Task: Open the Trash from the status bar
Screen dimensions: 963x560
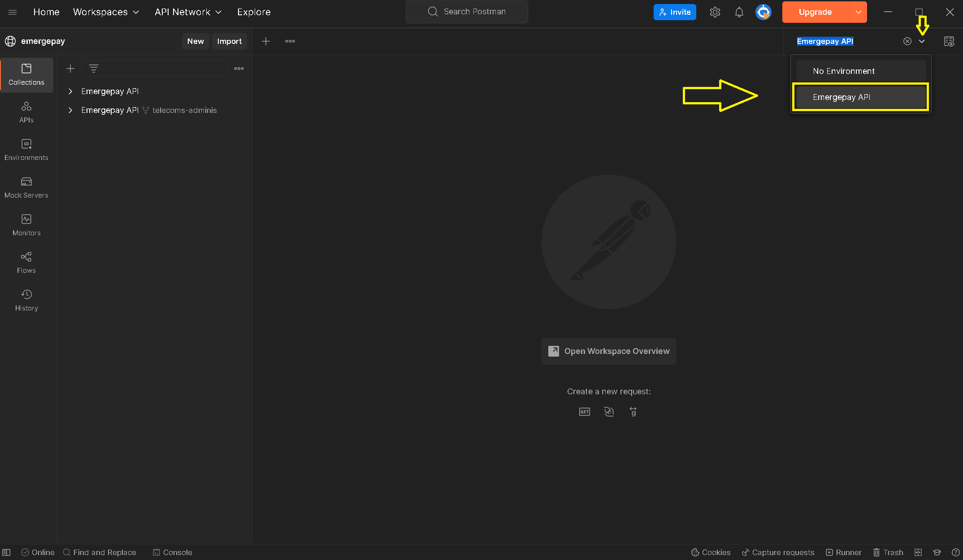Action: 888,552
